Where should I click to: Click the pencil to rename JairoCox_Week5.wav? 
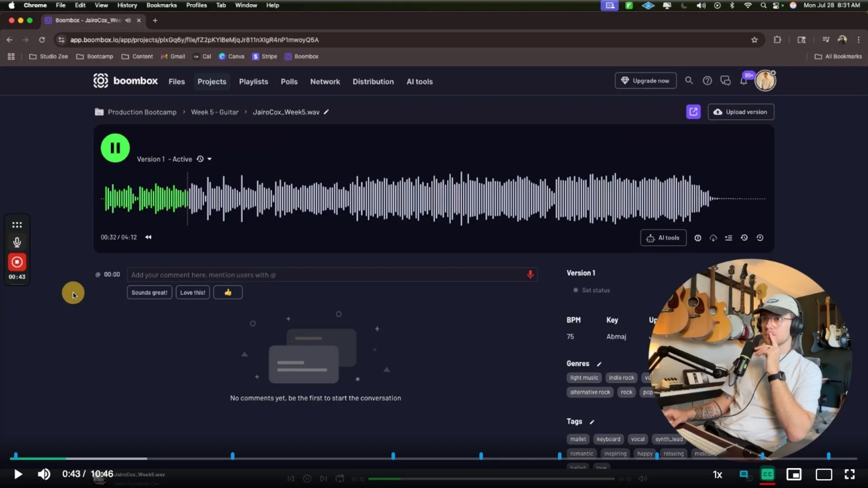(326, 112)
